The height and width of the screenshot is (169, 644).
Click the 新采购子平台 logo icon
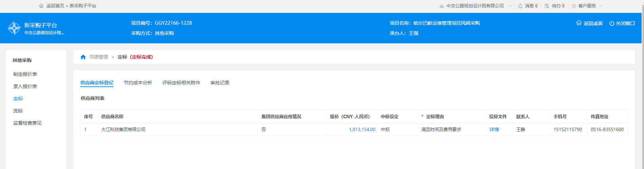[x=14, y=28]
